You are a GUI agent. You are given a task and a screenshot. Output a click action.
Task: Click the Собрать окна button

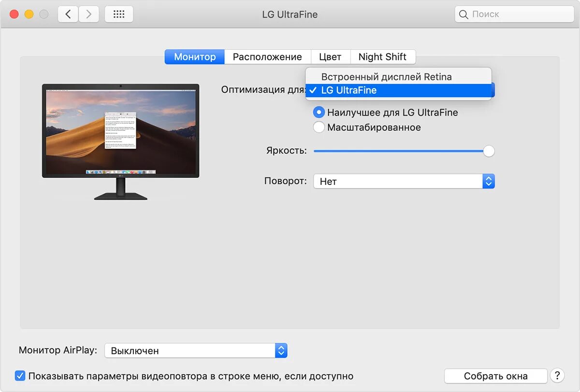(495, 376)
